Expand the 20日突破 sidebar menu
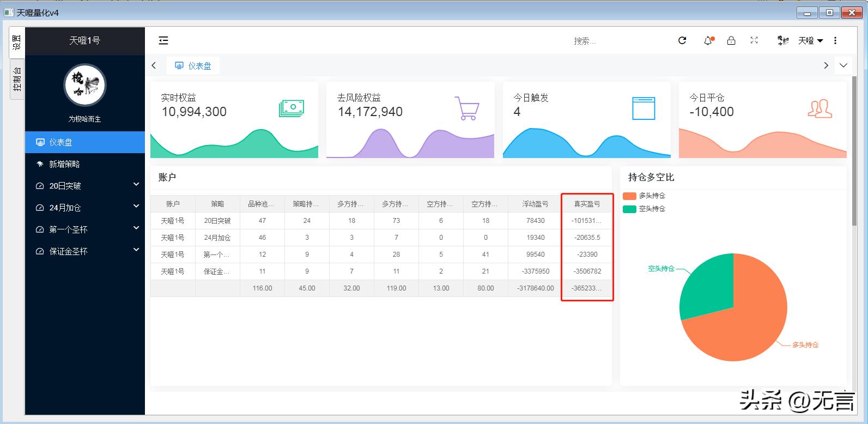 84,186
